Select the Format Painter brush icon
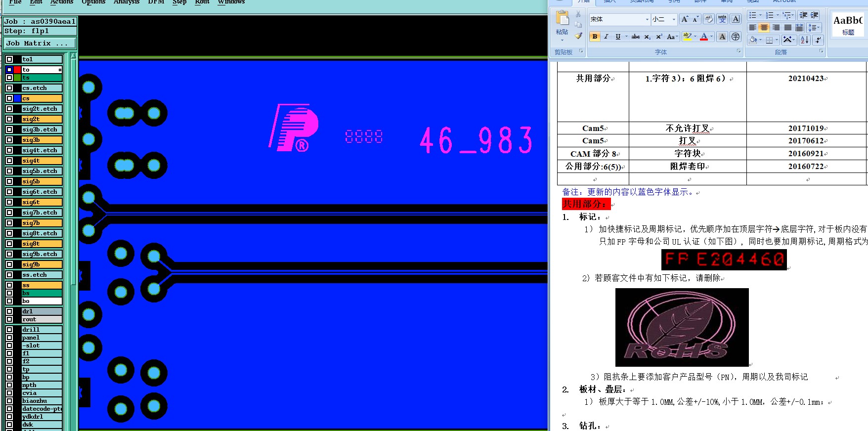The height and width of the screenshot is (431, 868). (578, 36)
